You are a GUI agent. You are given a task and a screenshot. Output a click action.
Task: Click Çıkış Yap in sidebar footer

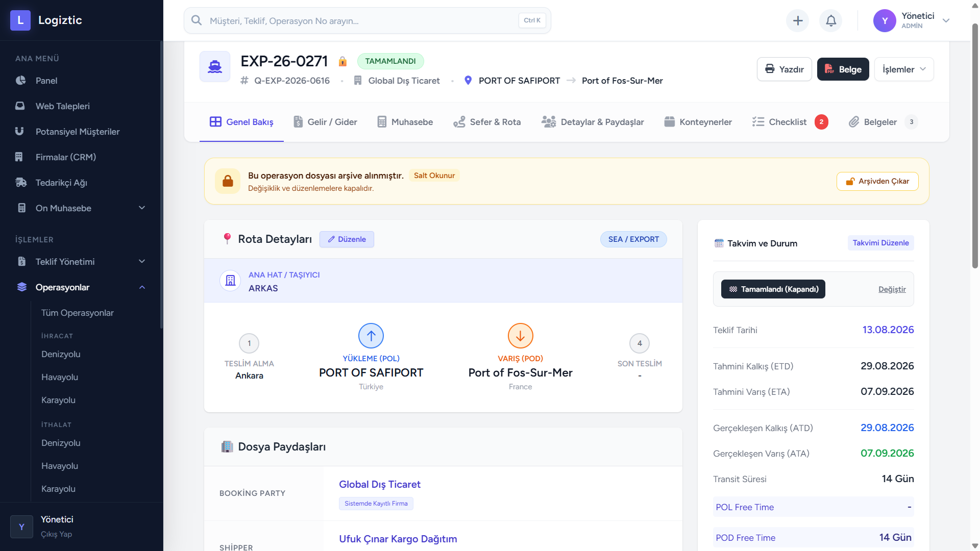pos(56,534)
